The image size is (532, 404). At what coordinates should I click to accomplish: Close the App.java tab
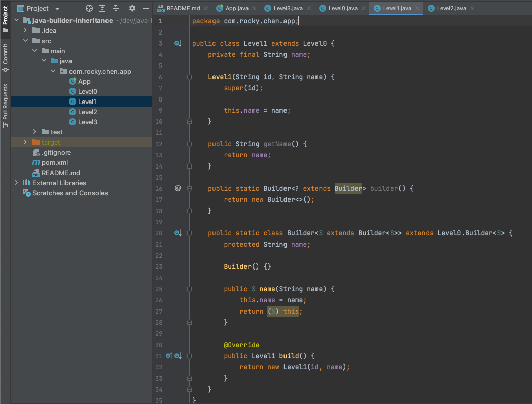coord(254,8)
